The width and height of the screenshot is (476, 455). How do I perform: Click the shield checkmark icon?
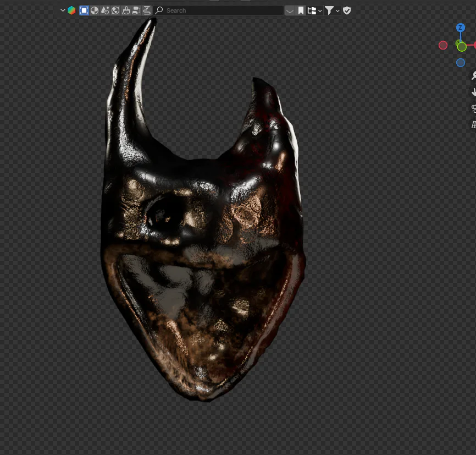[x=347, y=10]
